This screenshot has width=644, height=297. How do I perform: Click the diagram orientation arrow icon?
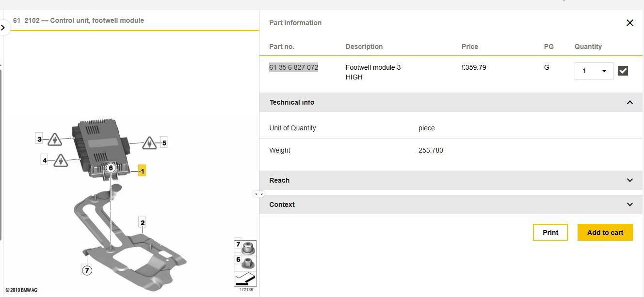[245, 279]
